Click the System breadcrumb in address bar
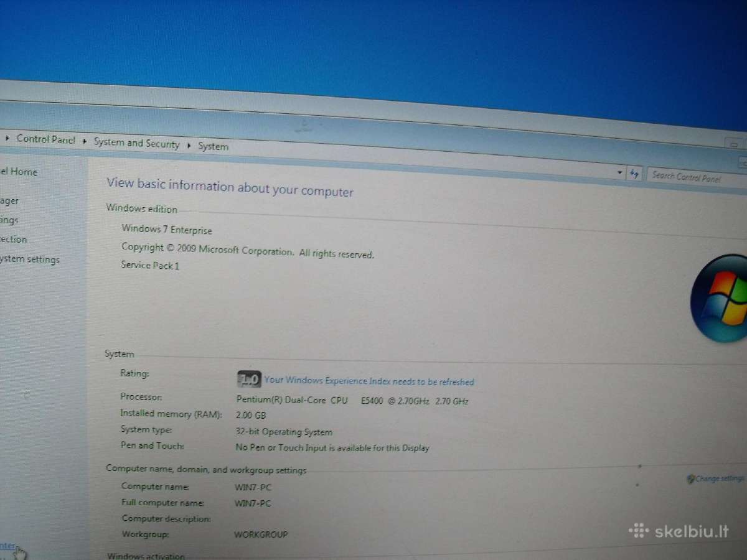Viewport: 747px width, 560px height. (213, 146)
